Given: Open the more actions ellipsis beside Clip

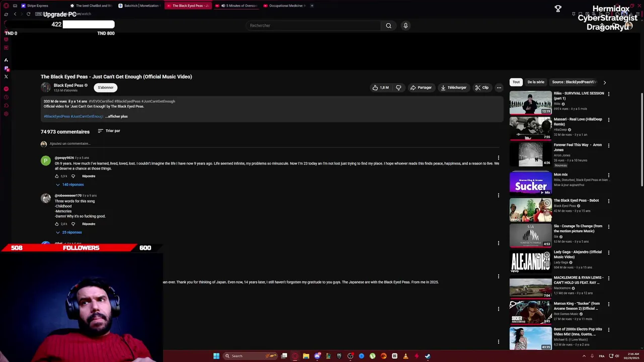Looking at the screenshot, I should 499,87.
